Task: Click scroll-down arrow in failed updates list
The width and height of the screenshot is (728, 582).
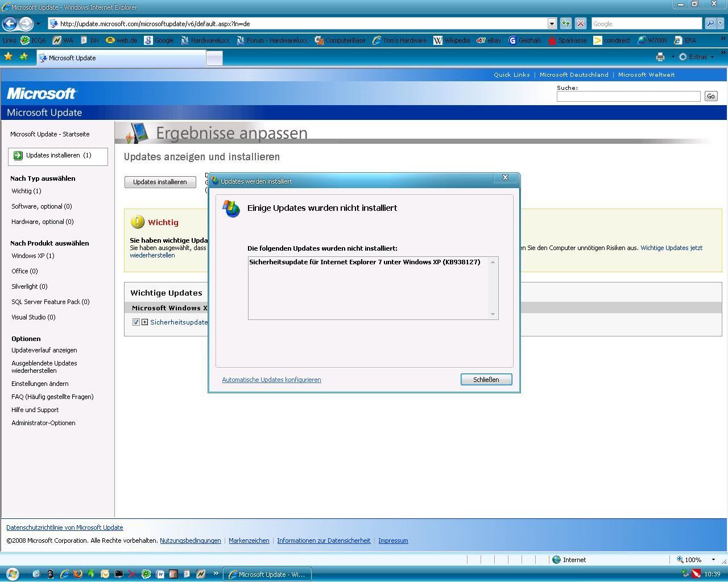Action: (493, 314)
